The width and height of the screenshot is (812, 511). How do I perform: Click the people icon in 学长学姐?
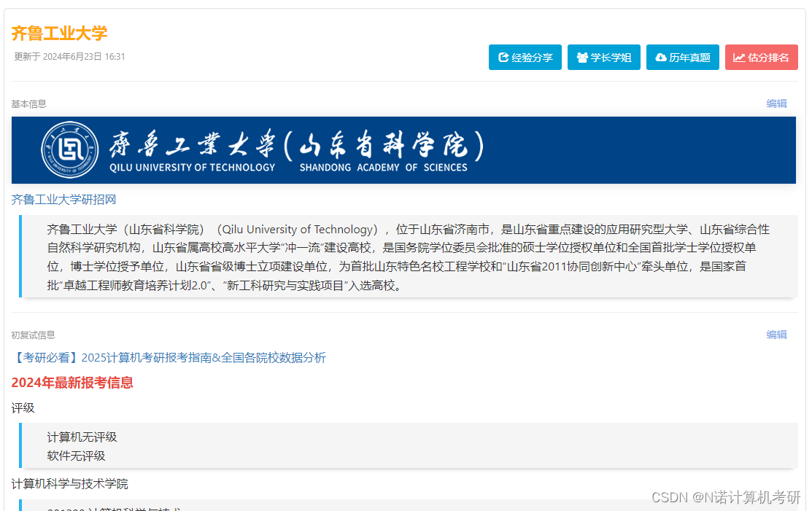click(582, 58)
